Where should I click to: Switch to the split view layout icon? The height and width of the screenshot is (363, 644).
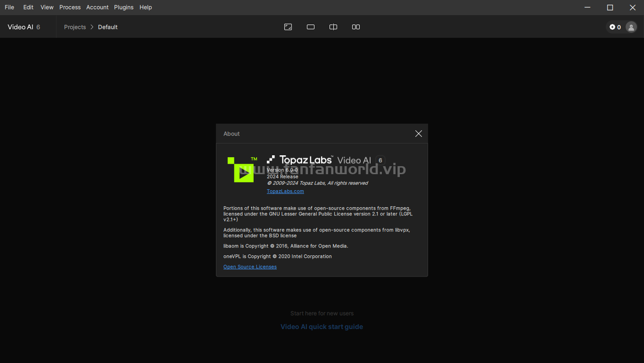333,27
